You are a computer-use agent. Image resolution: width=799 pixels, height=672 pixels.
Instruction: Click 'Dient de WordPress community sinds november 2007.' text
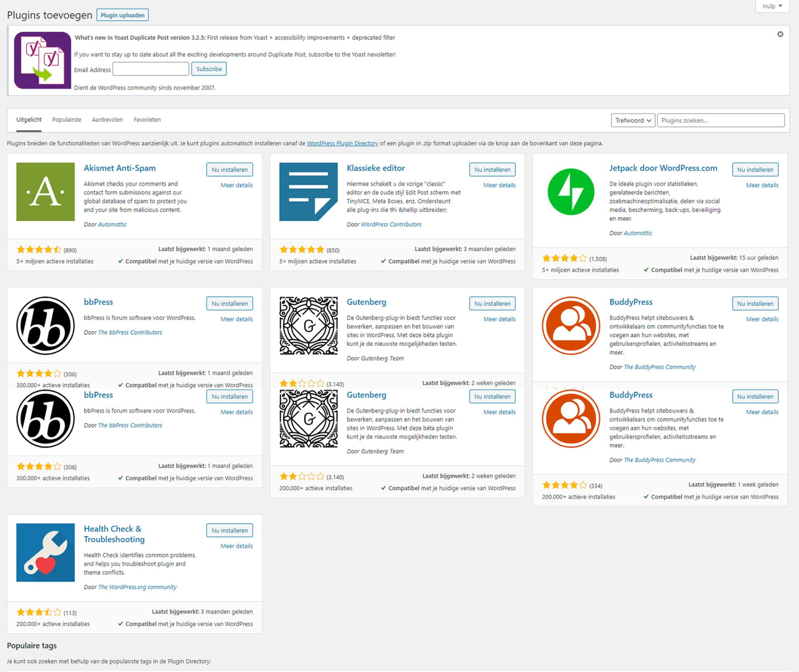[145, 88]
